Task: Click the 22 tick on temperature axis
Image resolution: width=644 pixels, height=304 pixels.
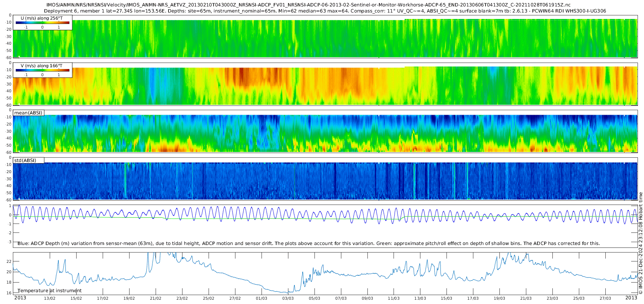Action: coord(9,261)
